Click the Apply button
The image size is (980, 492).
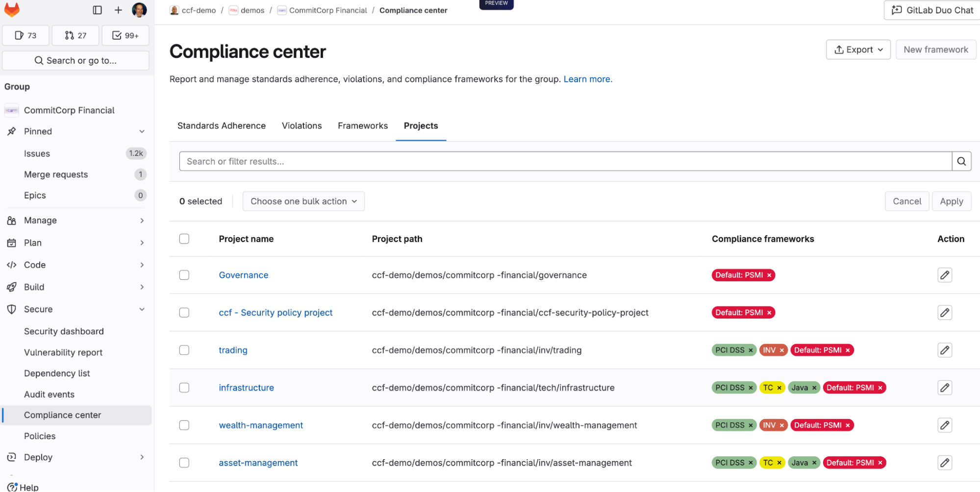click(951, 201)
